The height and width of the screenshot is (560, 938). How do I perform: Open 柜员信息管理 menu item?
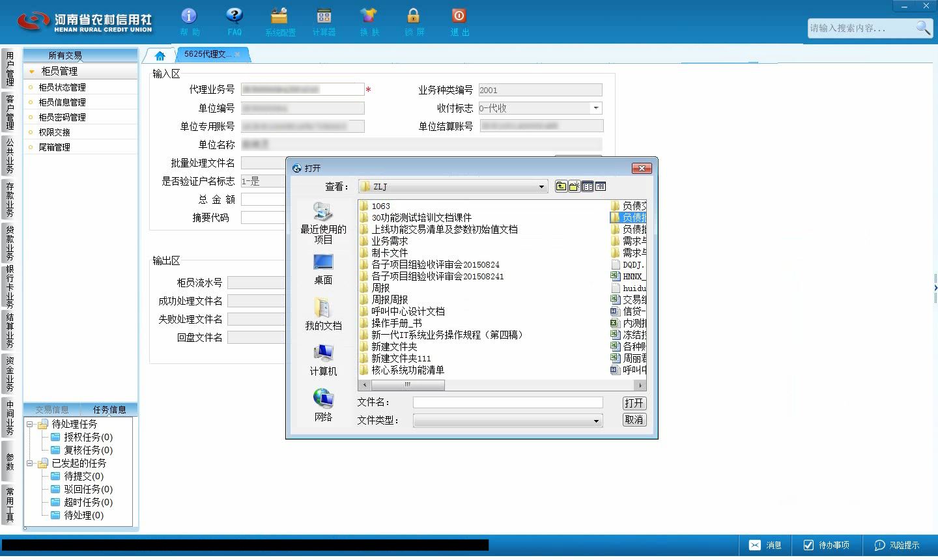tap(62, 102)
